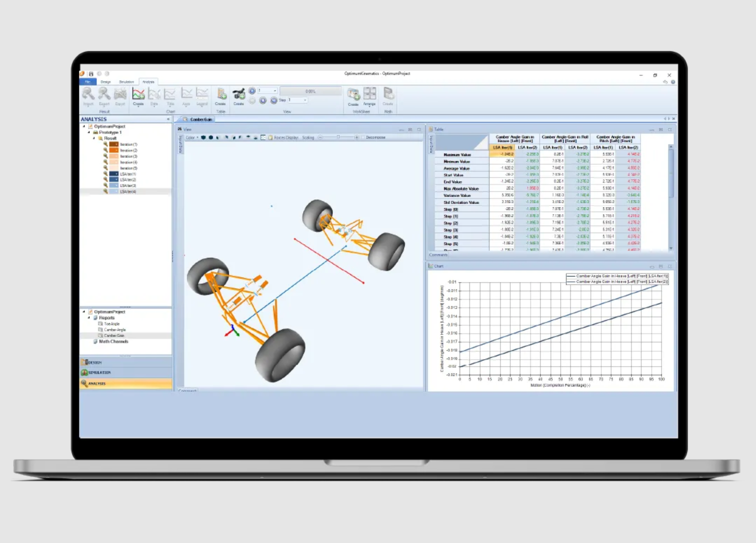This screenshot has width=756, height=543.
Task: Click the Comments tab under Table
Action: click(438, 255)
